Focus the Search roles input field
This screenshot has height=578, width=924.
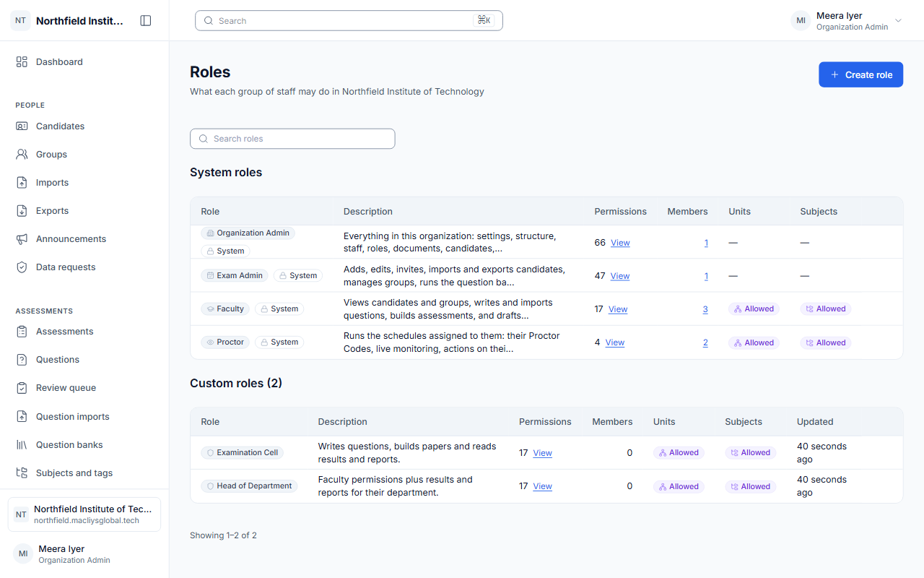pos(292,139)
